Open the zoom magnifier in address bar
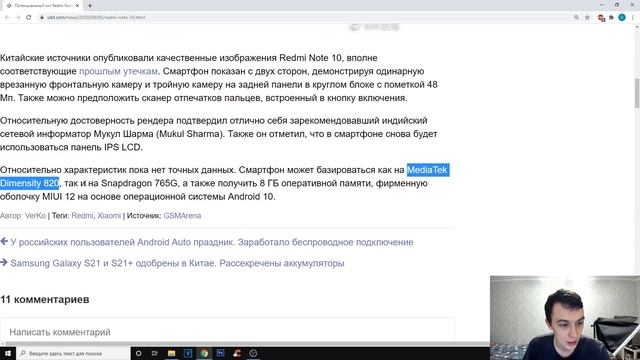Screen dimensions: 640x360 point(576,17)
